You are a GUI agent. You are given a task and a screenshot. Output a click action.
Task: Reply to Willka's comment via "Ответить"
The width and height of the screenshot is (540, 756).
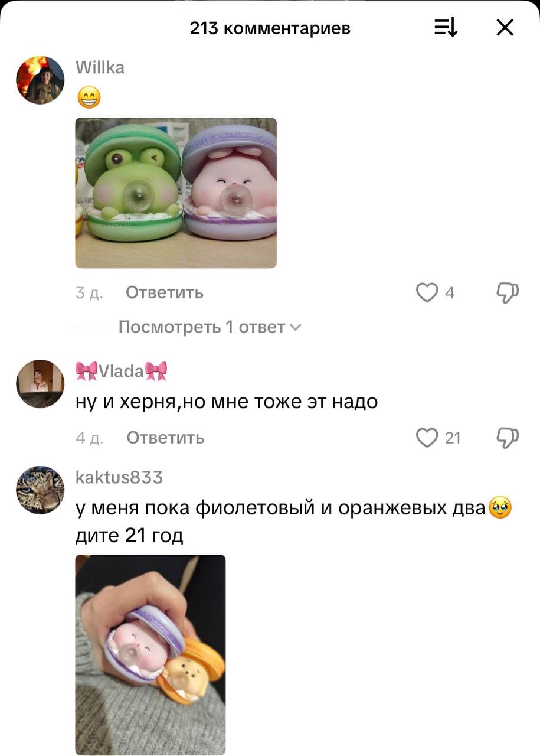[x=165, y=292]
